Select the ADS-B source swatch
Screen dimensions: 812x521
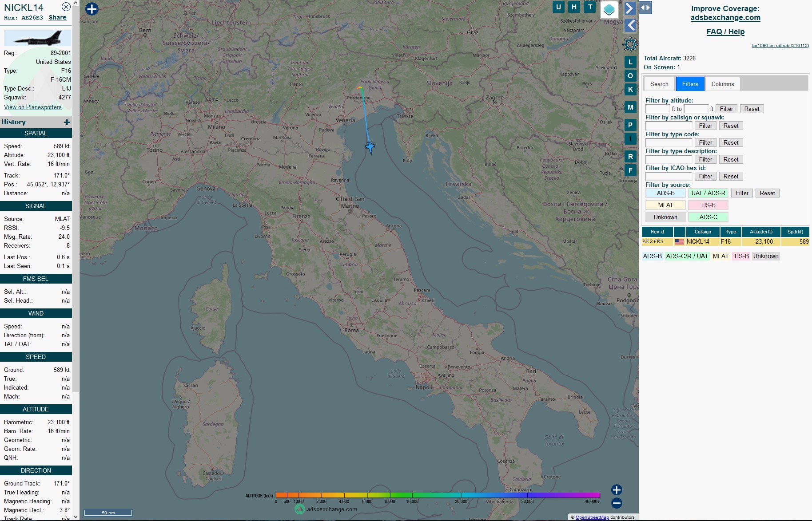point(665,193)
